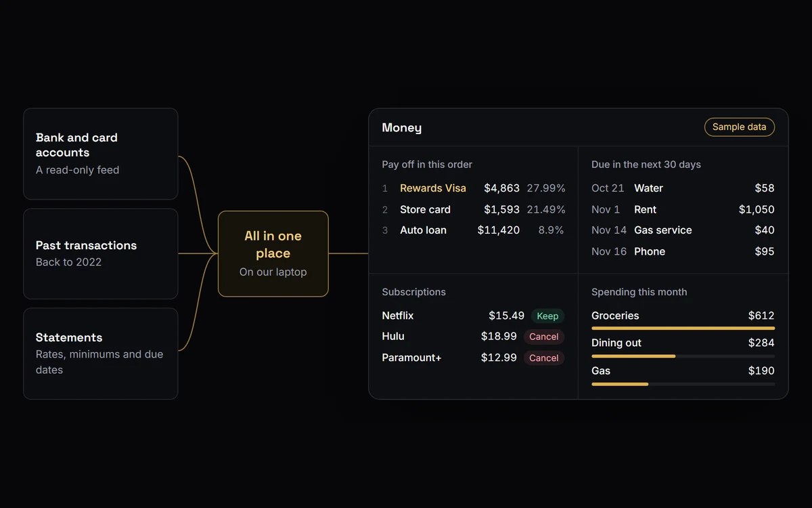Click the $1,050 amount
The width and height of the screenshot is (812, 508).
pyautogui.click(x=757, y=209)
